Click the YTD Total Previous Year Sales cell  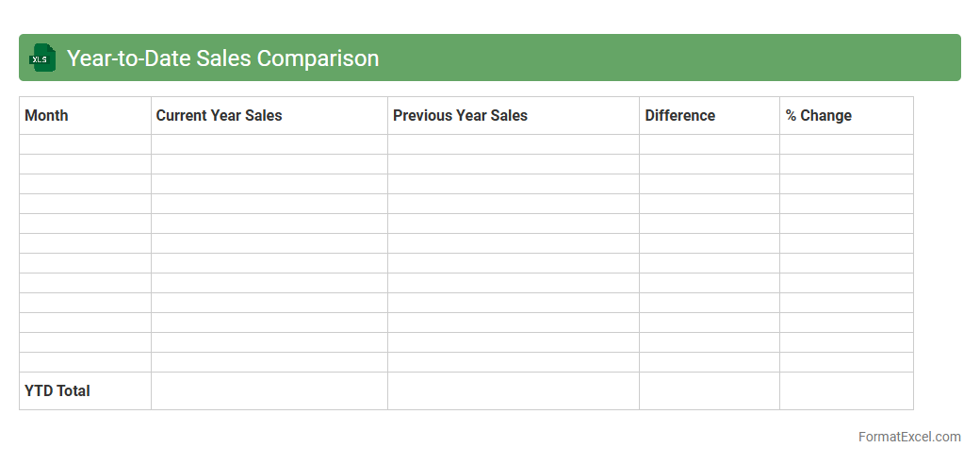(x=513, y=390)
